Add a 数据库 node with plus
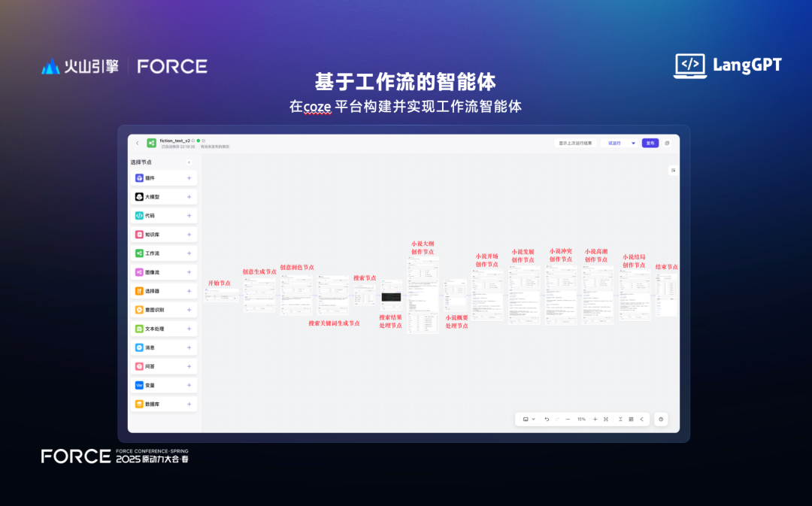 (189, 404)
